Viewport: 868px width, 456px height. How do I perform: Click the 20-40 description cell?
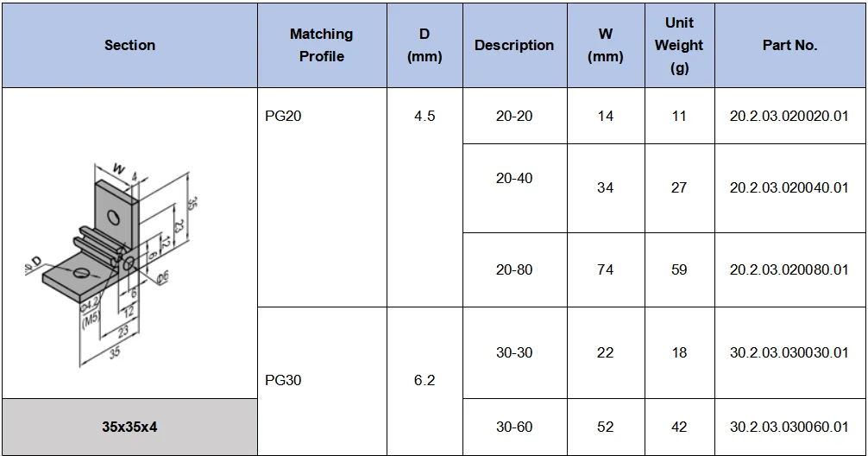tap(514, 179)
